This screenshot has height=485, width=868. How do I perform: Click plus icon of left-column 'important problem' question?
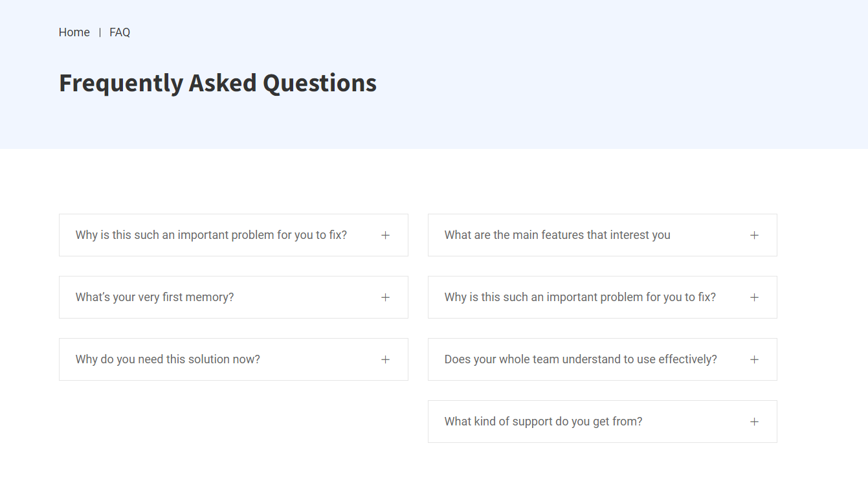click(x=385, y=235)
